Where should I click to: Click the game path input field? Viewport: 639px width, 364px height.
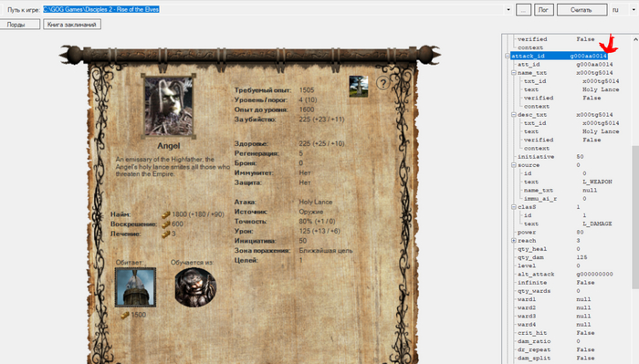coord(273,9)
